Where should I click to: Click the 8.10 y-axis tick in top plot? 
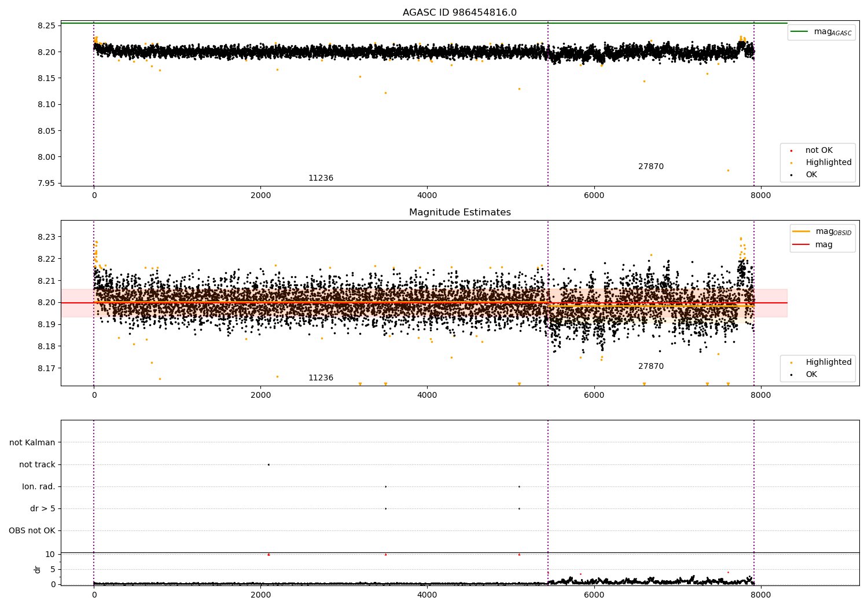click(x=46, y=104)
